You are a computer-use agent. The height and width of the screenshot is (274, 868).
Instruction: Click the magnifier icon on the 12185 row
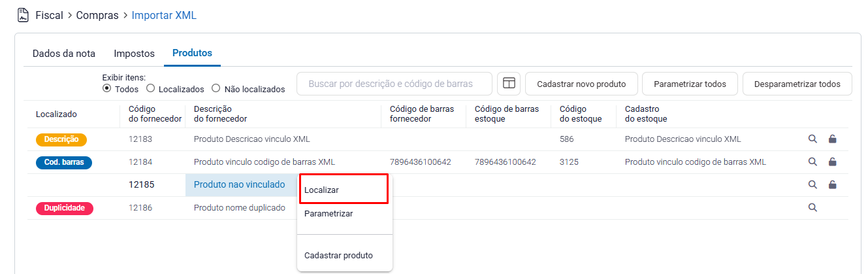(812, 184)
